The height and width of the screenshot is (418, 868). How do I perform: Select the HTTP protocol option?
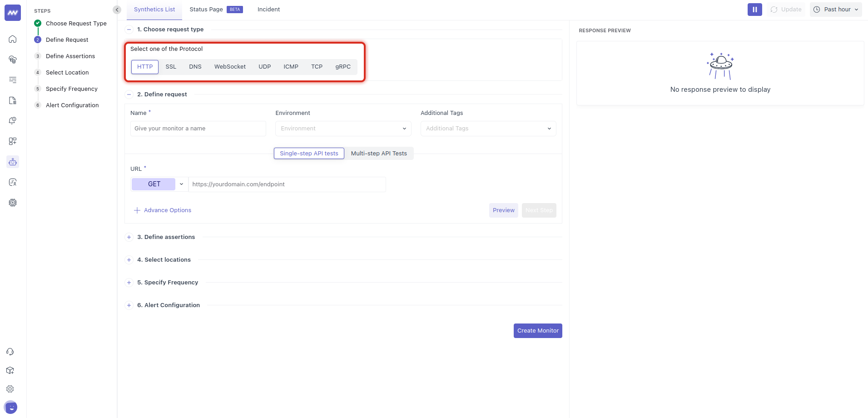click(x=144, y=67)
